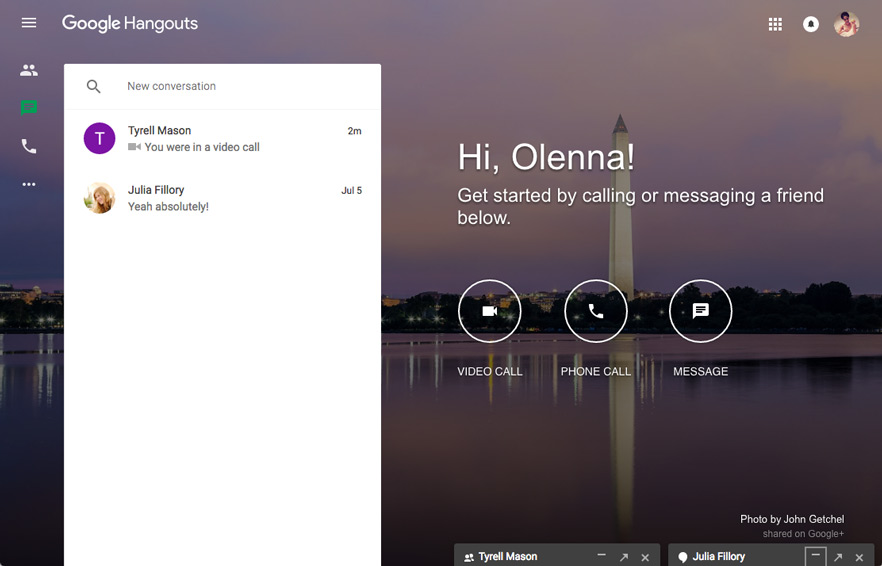The width and height of the screenshot is (882, 566).
Task: Click the Google Hangouts logo
Action: (x=130, y=24)
